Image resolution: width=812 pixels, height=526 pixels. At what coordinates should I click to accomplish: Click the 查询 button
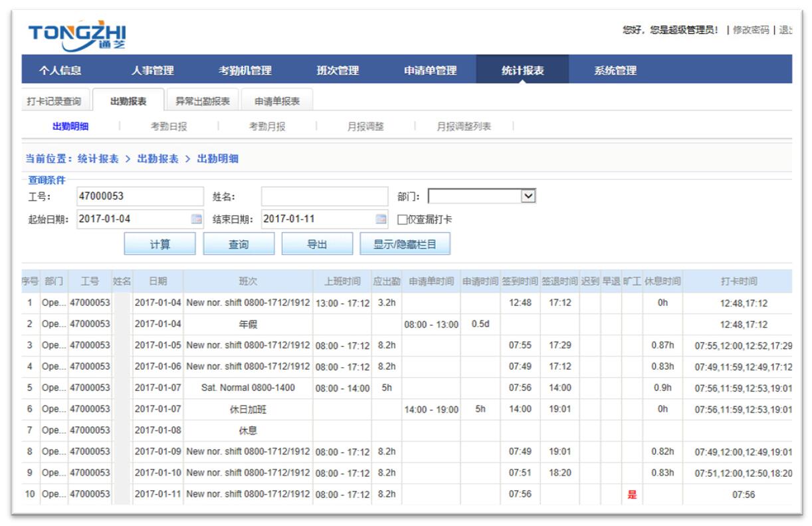[239, 244]
